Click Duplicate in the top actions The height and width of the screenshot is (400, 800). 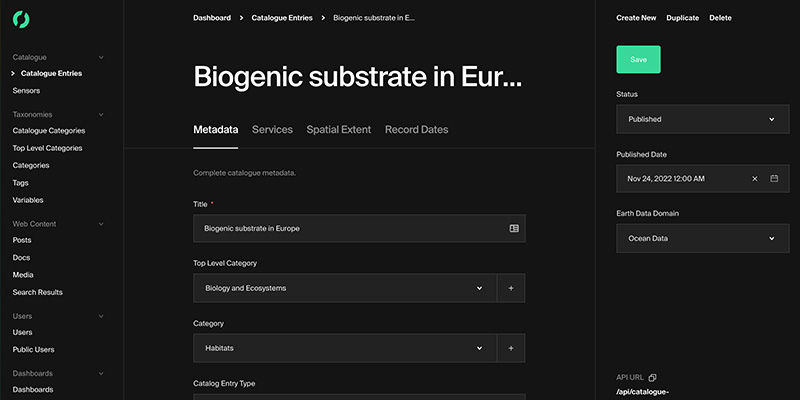click(x=683, y=18)
